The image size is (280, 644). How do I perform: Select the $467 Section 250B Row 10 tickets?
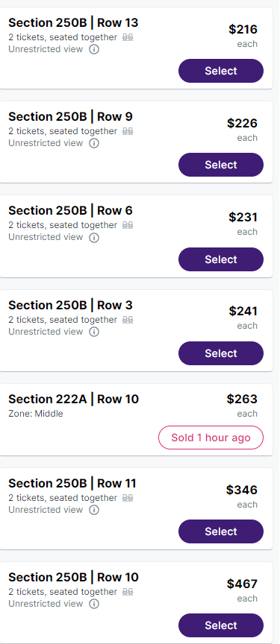(221, 625)
